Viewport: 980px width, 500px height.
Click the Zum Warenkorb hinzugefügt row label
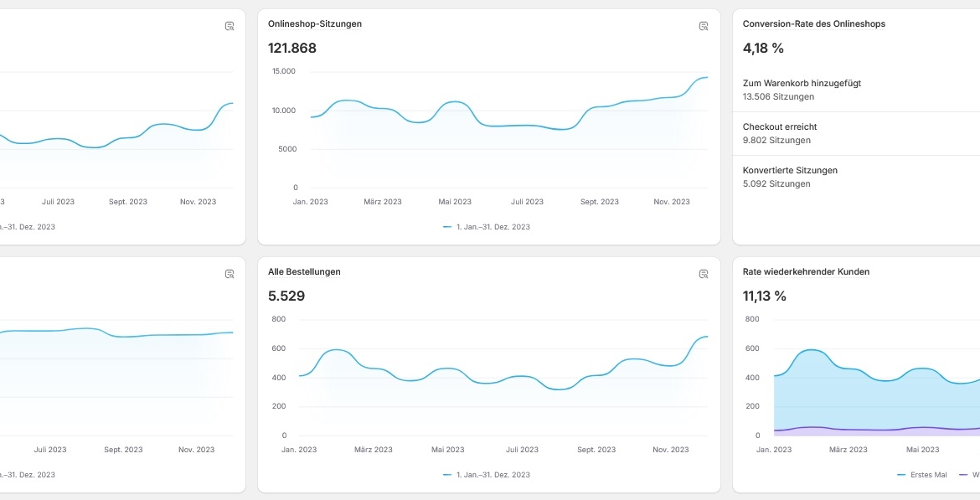[x=802, y=83]
